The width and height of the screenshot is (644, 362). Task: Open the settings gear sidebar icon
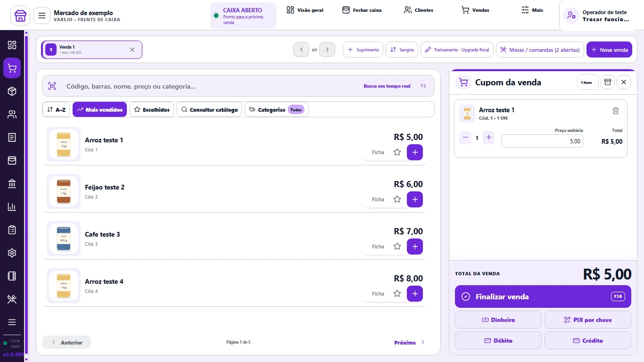click(x=12, y=253)
